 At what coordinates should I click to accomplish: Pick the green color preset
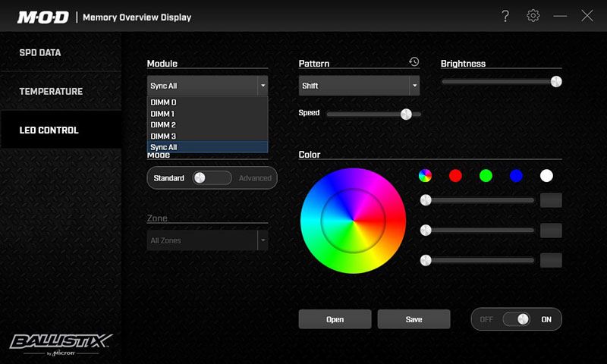pos(486,176)
